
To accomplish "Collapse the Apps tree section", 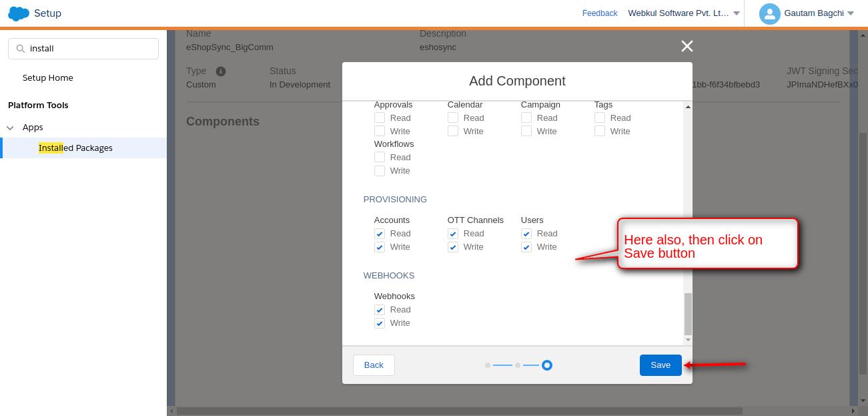I will click(10, 128).
